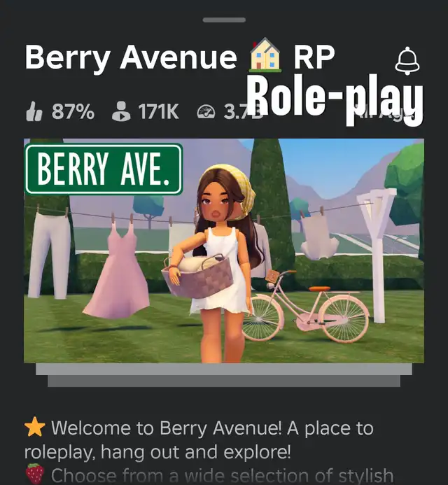Viewport: 448px width, 485px height.
Task: Click the house emoji in the title
Action: pos(265,55)
